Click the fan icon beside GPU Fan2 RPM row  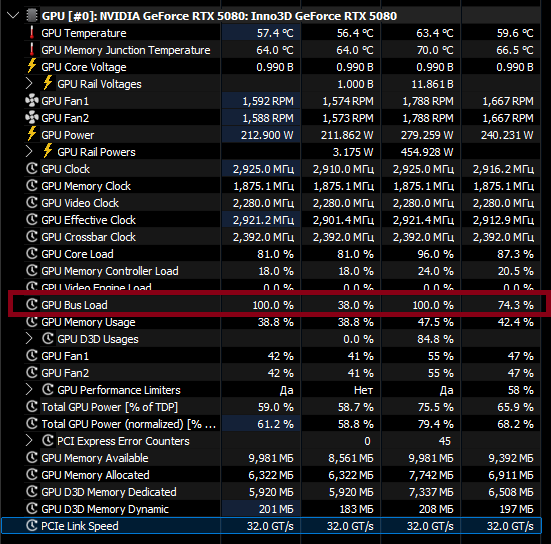pyautogui.click(x=32, y=117)
